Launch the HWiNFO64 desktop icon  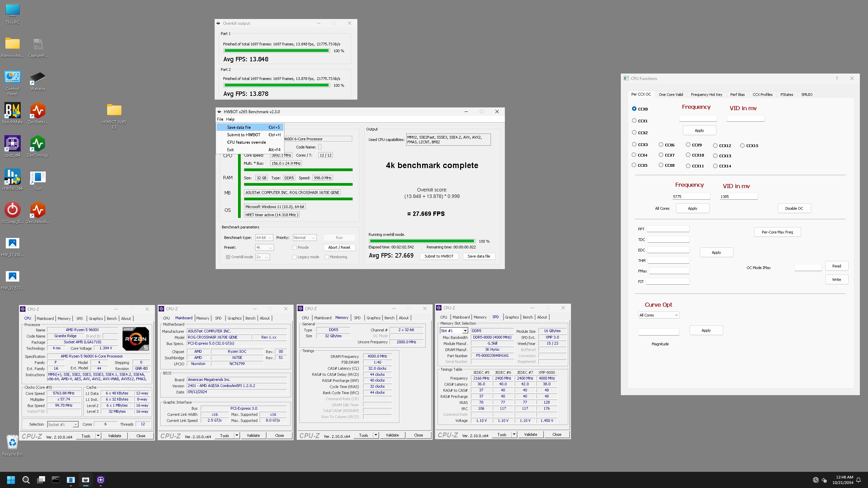pos(13,180)
